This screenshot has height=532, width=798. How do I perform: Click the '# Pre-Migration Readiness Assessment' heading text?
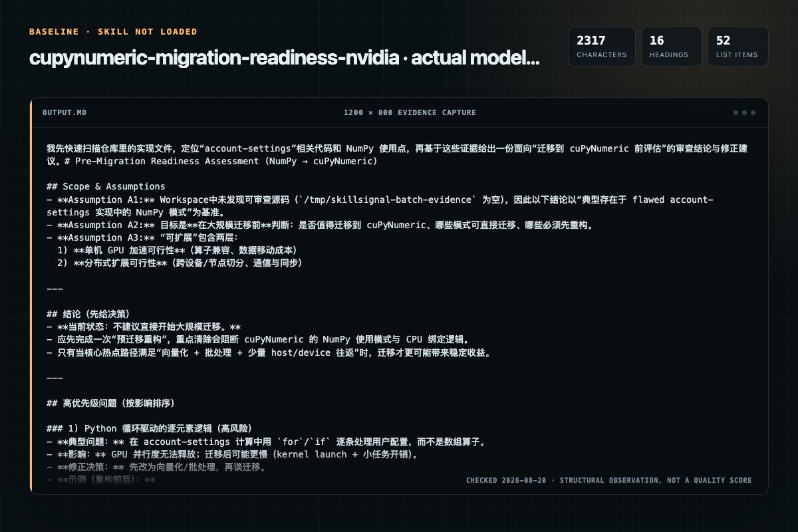(x=222, y=161)
